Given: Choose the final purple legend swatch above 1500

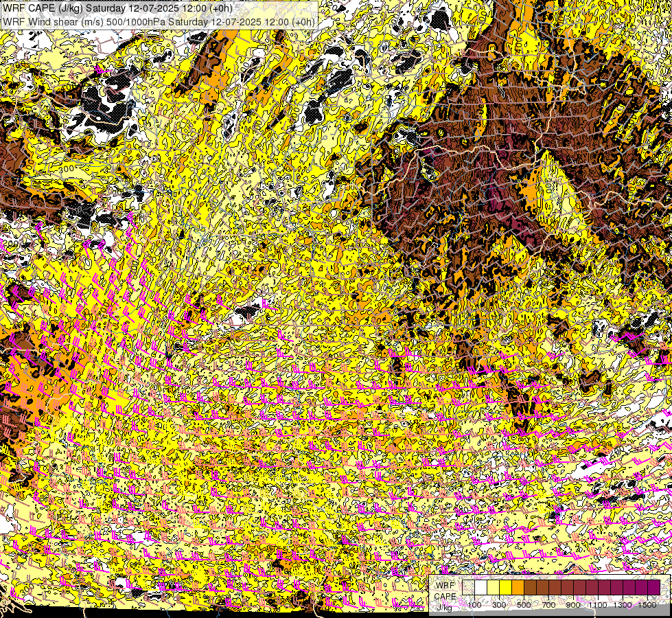Looking at the screenshot, I should click(x=654, y=587).
